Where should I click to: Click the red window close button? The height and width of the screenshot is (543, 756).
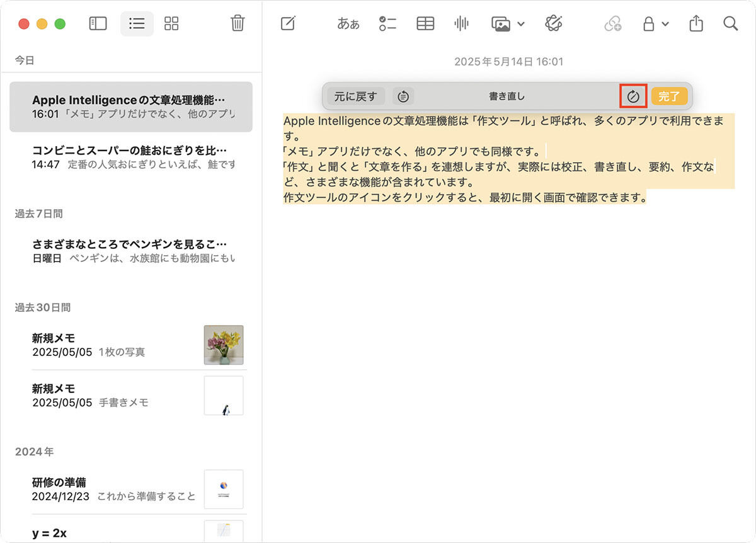tap(24, 24)
